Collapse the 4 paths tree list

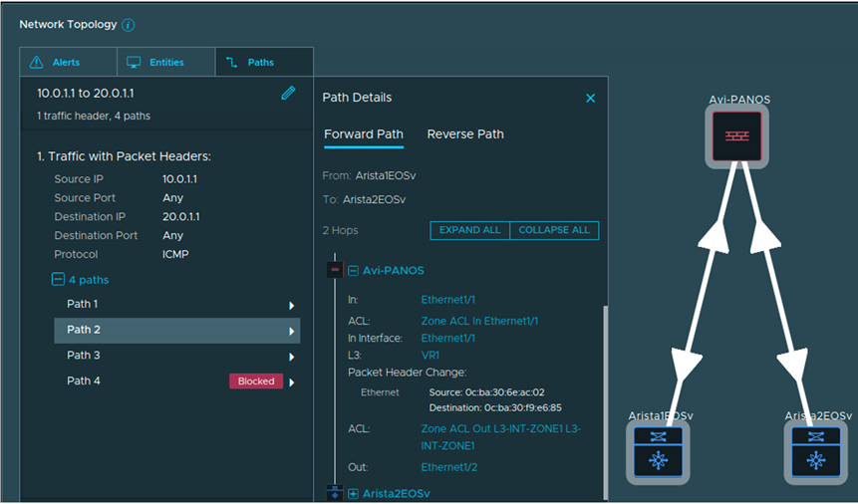(59, 280)
